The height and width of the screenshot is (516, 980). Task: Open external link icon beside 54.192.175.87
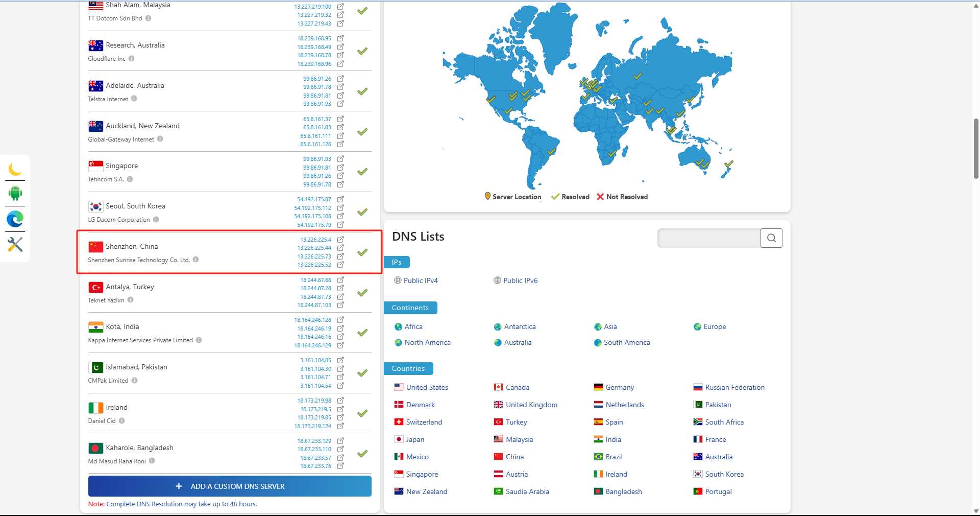[x=340, y=199]
